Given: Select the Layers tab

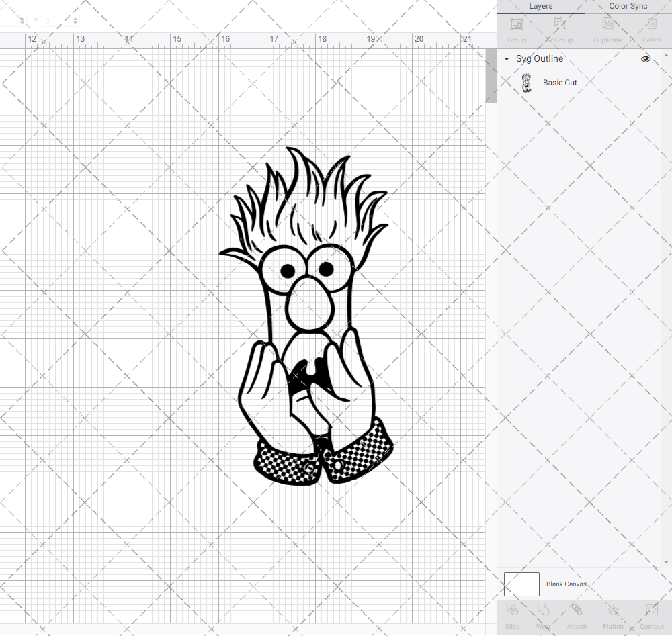Looking at the screenshot, I should point(540,6).
